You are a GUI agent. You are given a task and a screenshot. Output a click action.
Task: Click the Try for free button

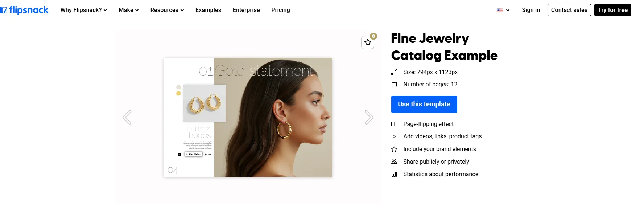coord(613,10)
